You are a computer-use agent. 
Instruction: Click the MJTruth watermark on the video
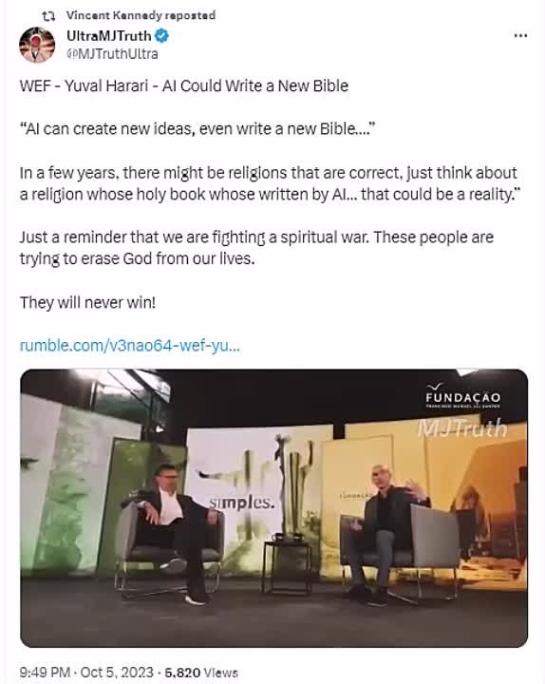click(x=462, y=428)
